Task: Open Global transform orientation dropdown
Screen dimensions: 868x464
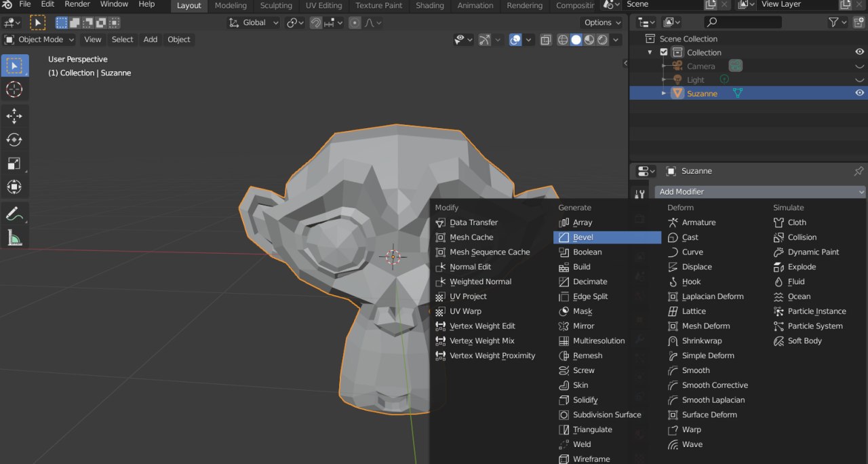Action: pyautogui.click(x=254, y=22)
